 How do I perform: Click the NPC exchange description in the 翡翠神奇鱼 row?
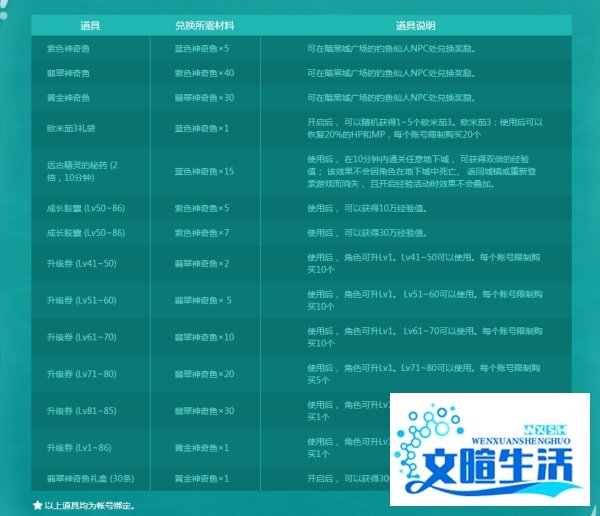tap(391, 73)
